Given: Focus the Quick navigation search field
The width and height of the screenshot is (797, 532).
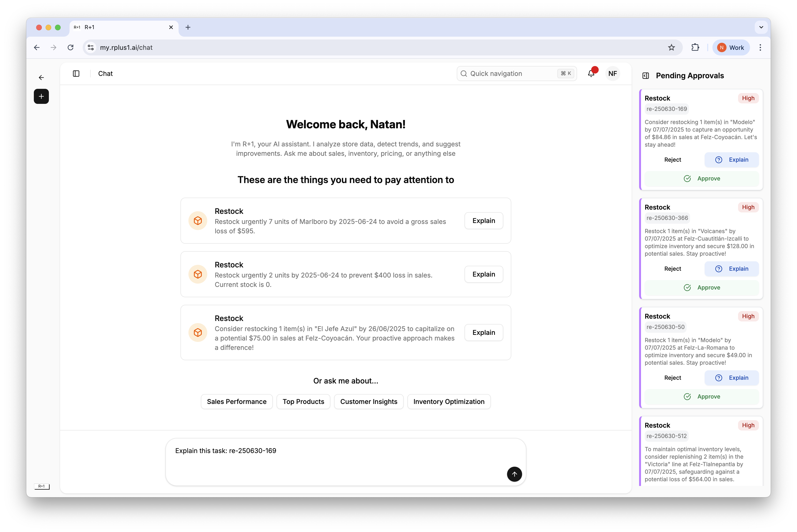Looking at the screenshot, I should click(517, 74).
